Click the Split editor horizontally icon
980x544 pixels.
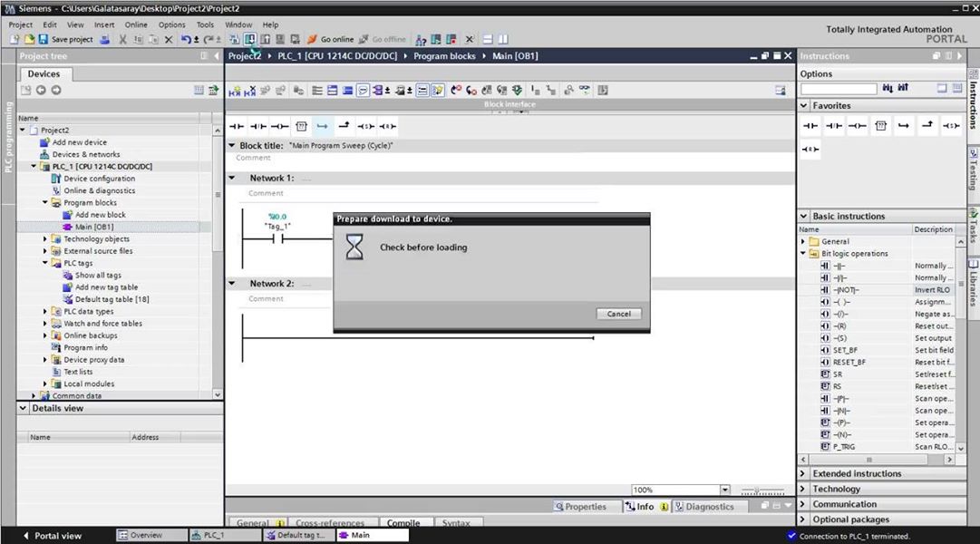coord(488,39)
